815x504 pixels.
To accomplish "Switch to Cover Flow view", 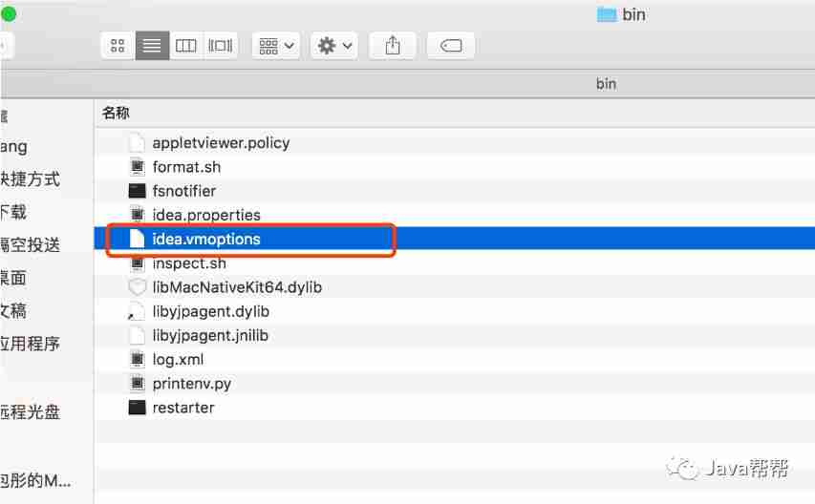I will tap(221, 46).
